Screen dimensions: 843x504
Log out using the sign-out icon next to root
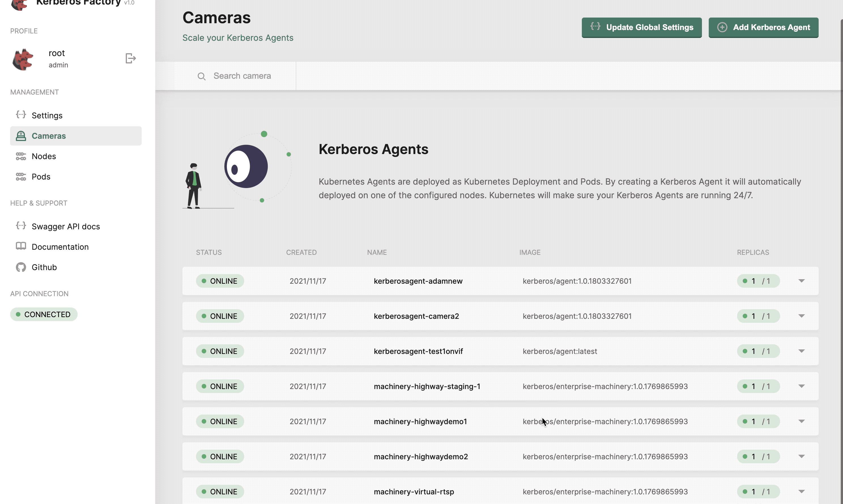(x=131, y=58)
